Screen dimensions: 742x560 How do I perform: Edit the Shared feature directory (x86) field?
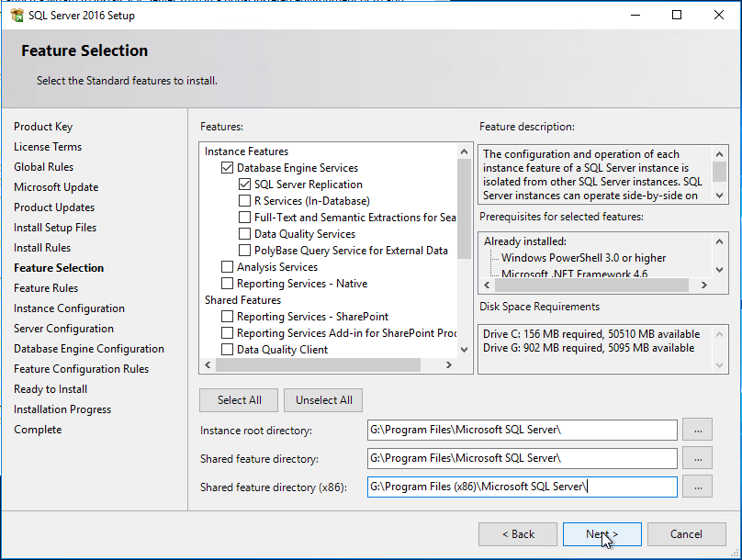click(522, 487)
